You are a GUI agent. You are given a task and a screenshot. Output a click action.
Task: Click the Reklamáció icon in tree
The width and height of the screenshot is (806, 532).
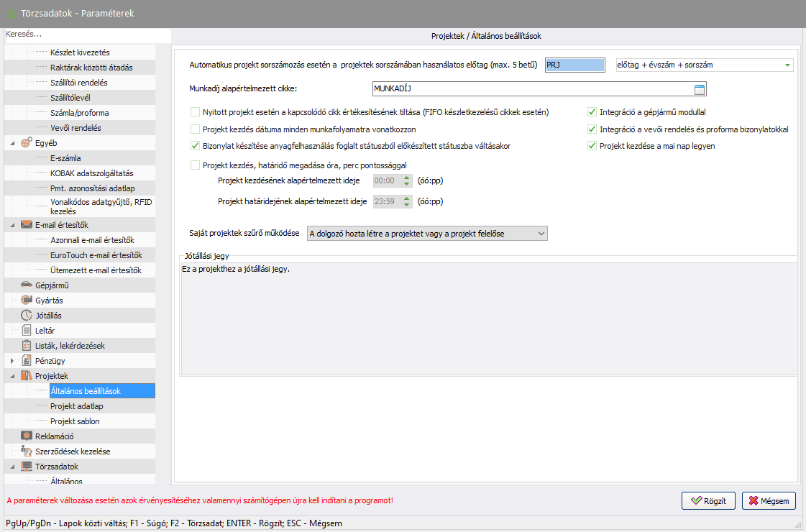click(27, 436)
